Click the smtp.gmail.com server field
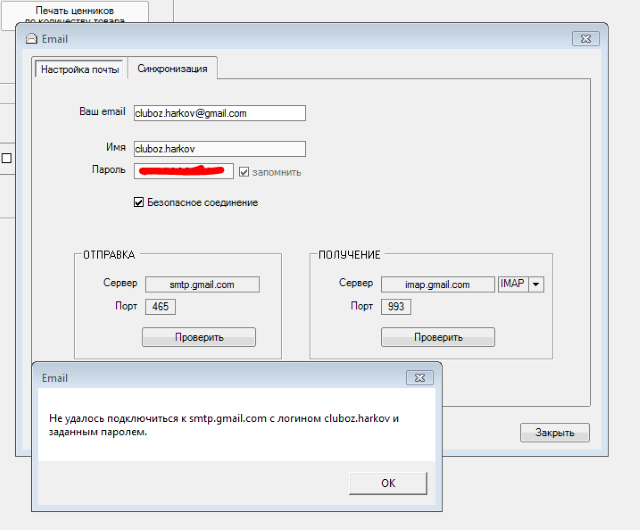Screen dimensions: 640x530 (202, 285)
